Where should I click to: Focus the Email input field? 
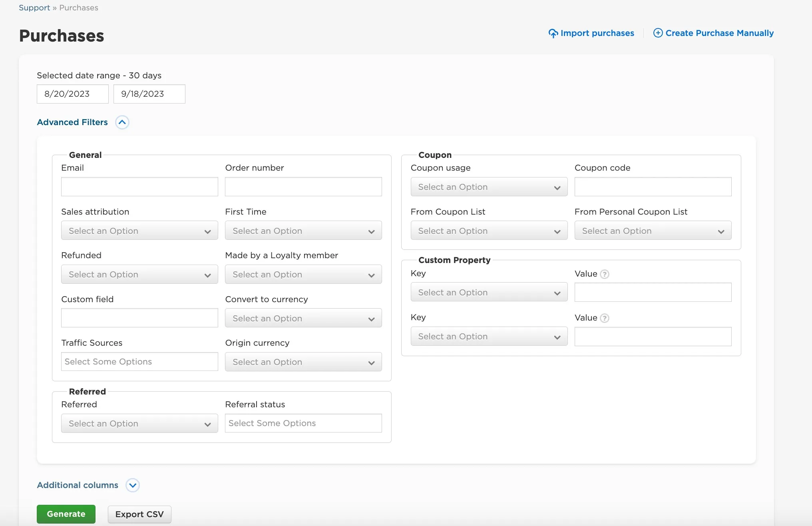[x=139, y=187]
